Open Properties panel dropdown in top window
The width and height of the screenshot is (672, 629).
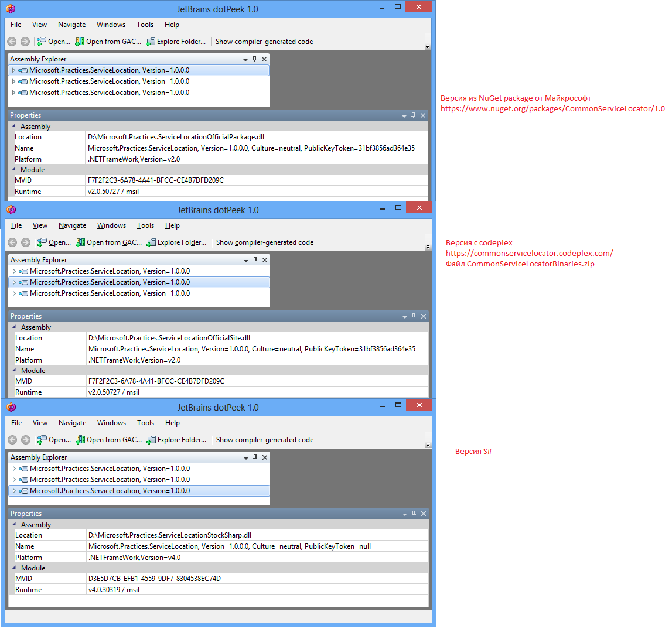404,116
